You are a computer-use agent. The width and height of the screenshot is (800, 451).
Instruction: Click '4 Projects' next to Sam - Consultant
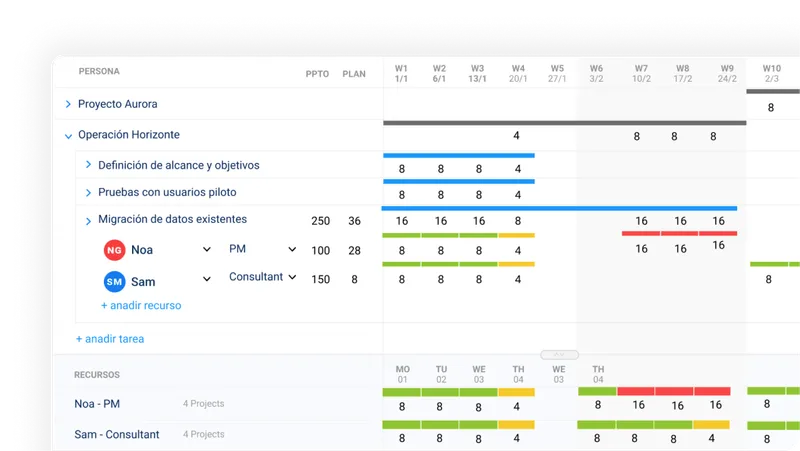pyautogui.click(x=204, y=434)
